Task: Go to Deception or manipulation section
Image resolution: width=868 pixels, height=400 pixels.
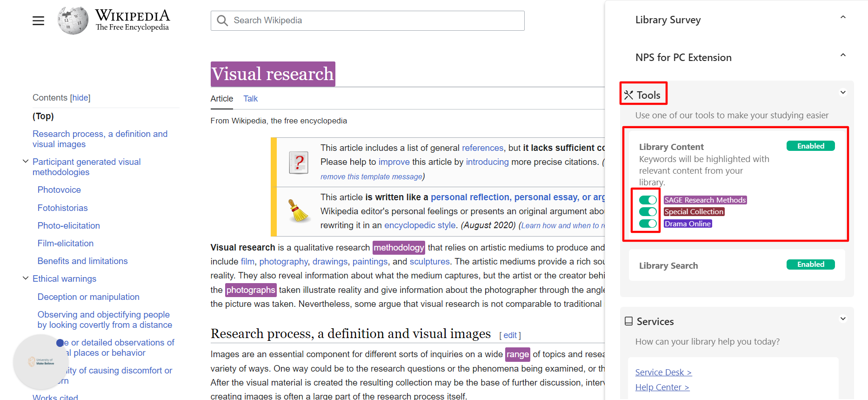Action: coord(88,297)
